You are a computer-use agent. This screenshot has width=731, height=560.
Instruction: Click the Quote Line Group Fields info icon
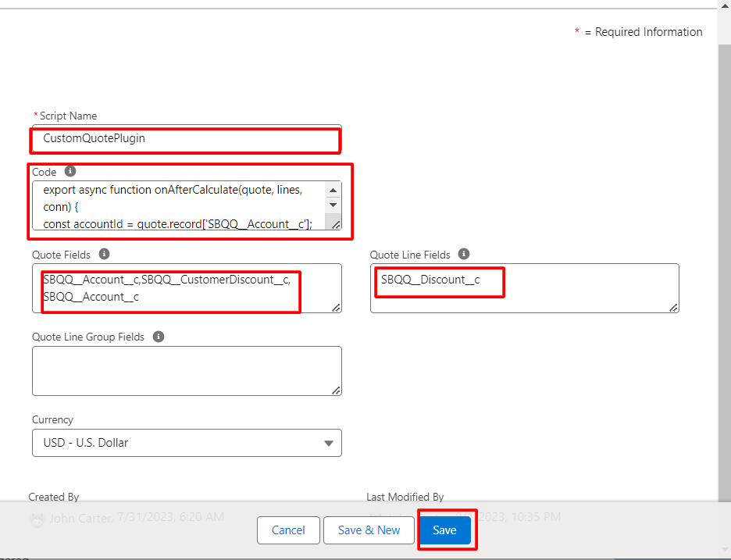click(x=158, y=337)
